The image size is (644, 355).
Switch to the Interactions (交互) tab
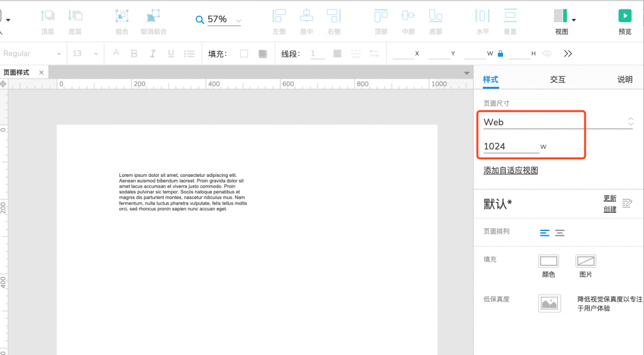click(557, 79)
